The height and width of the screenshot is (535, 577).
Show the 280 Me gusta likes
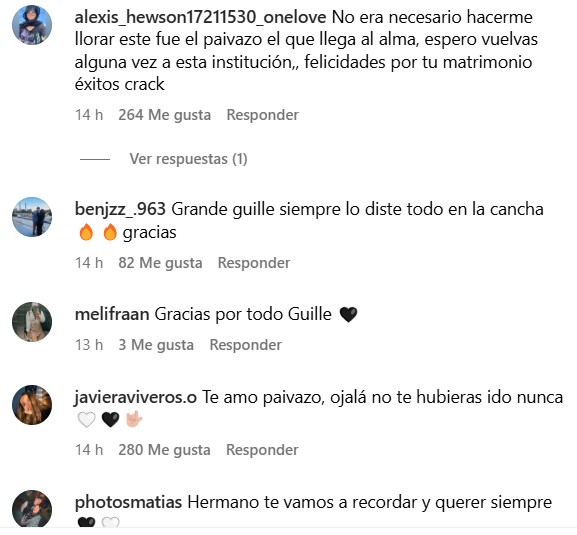coord(164,450)
